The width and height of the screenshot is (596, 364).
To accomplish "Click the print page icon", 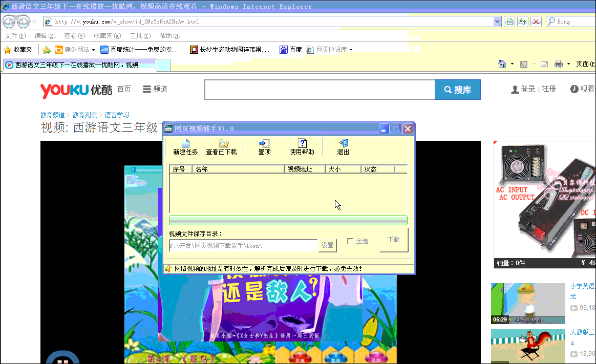I will point(559,64).
